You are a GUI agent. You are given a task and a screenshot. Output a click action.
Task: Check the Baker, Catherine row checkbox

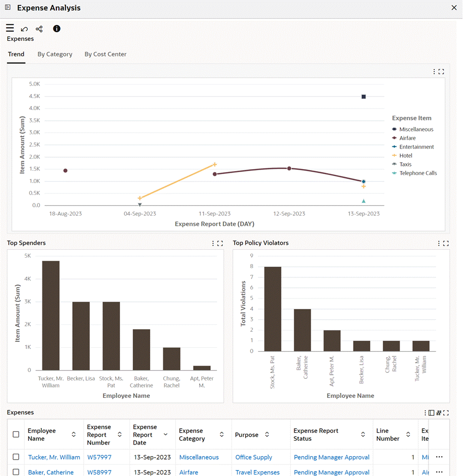coord(16,472)
